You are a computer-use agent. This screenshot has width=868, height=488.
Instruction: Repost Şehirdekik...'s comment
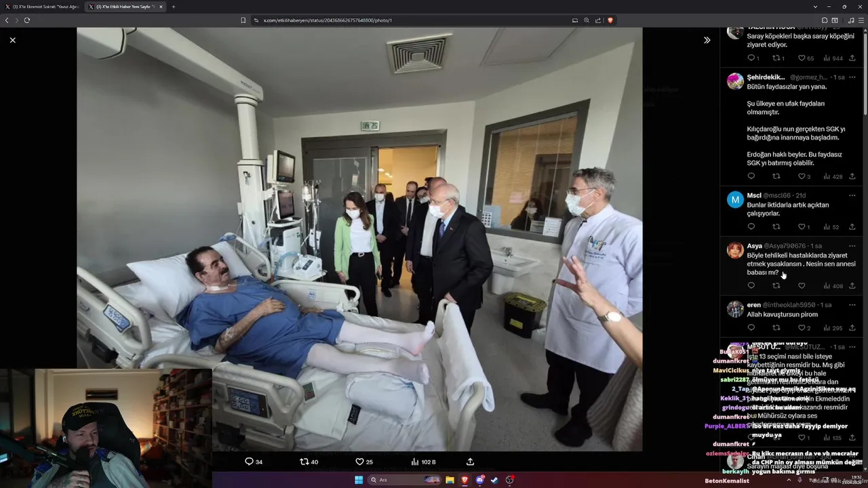click(776, 176)
